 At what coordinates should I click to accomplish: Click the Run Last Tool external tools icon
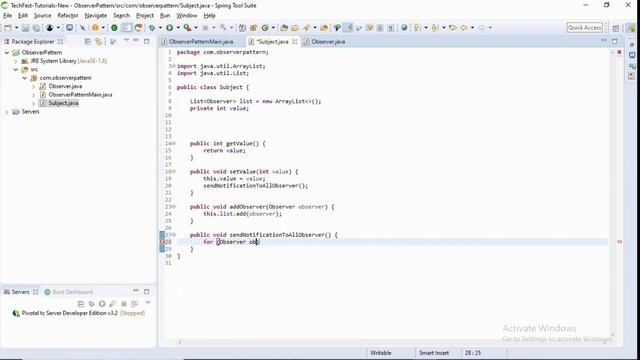point(187,28)
